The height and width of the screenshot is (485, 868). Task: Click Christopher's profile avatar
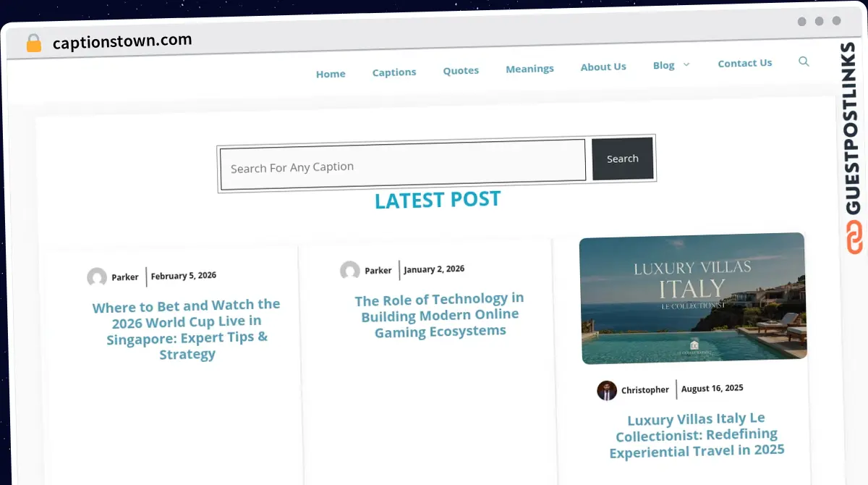click(607, 390)
